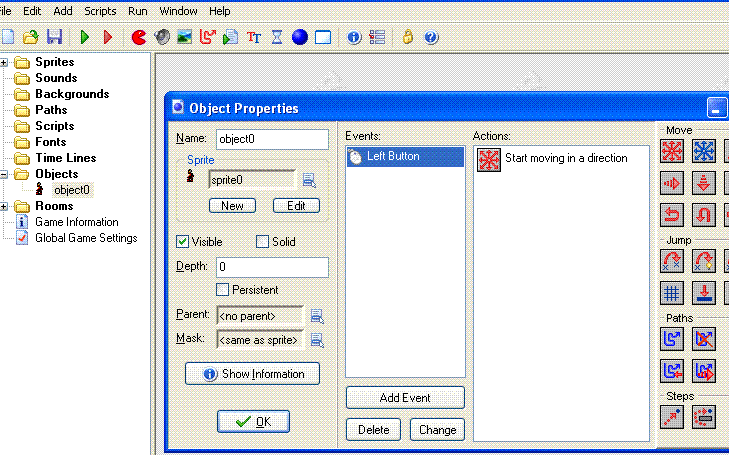The image size is (729, 455).
Task: Select the red-arrow-onto-blue-line Jump action icon
Action: pos(703,293)
